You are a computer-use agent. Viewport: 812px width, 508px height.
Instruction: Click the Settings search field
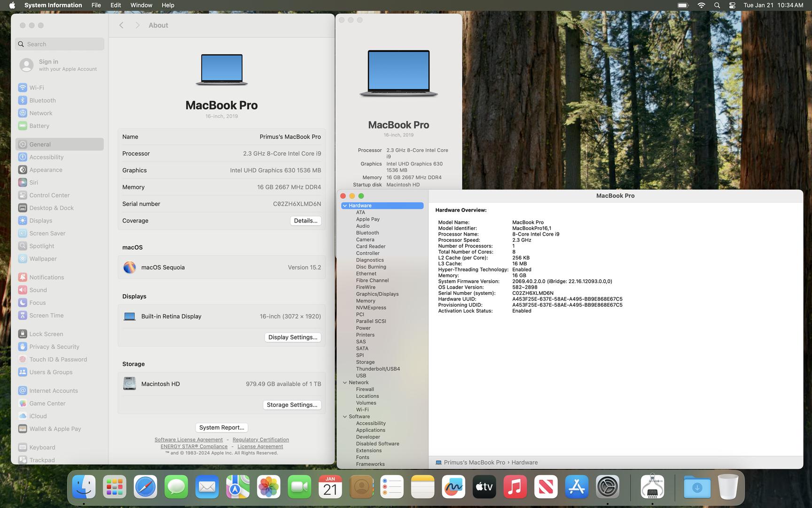(x=60, y=44)
